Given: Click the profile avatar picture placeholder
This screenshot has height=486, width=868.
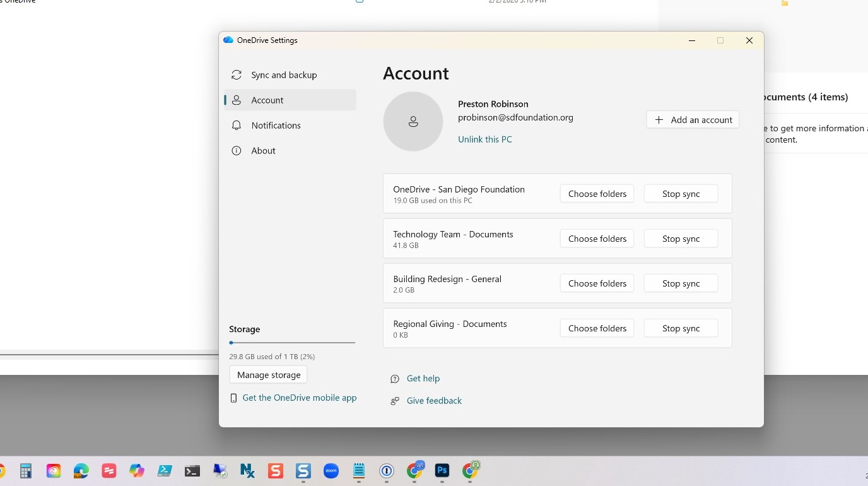Looking at the screenshot, I should 413,122.
